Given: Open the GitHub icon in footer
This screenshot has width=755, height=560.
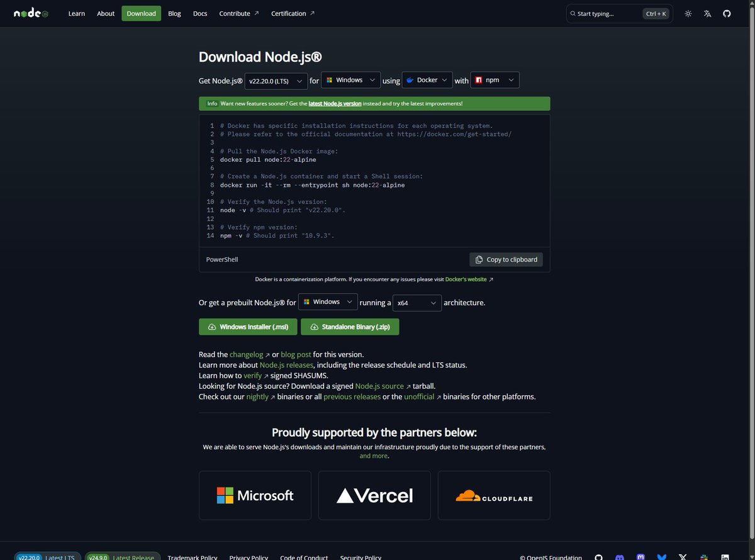Looking at the screenshot, I should [599, 557].
